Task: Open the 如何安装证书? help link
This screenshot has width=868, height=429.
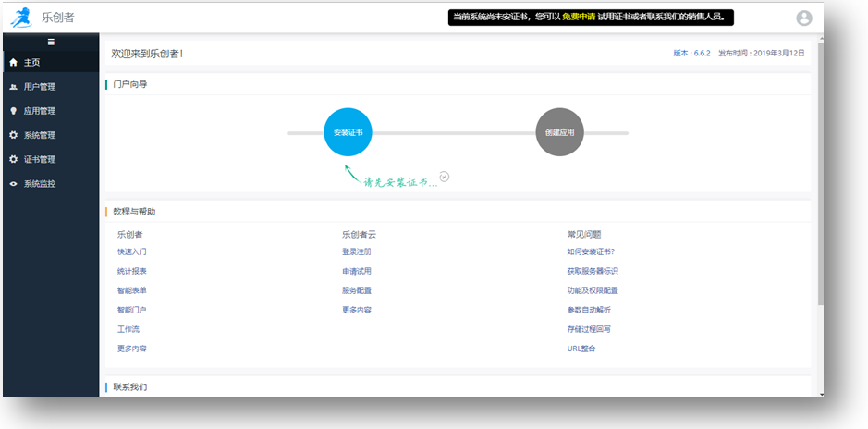Action: tap(591, 251)
